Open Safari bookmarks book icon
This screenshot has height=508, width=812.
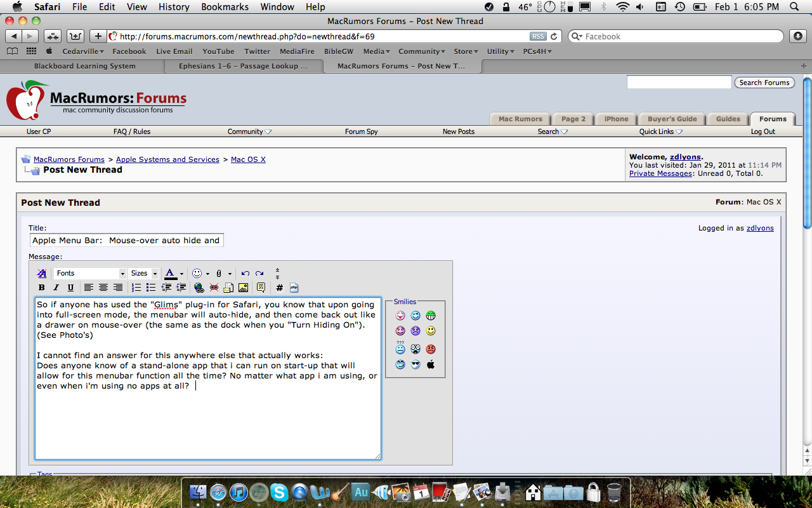pos(12,51)
